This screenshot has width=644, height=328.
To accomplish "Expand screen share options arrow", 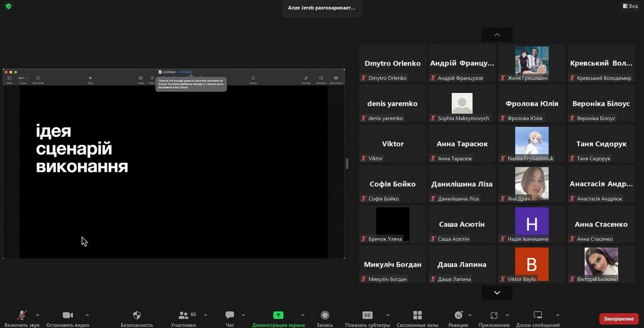I will coord(303,315).
